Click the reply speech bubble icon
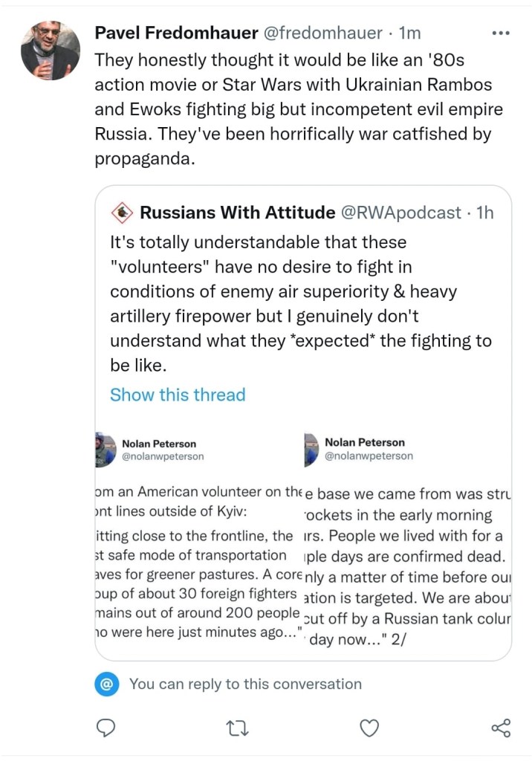 tap(106, 728)
